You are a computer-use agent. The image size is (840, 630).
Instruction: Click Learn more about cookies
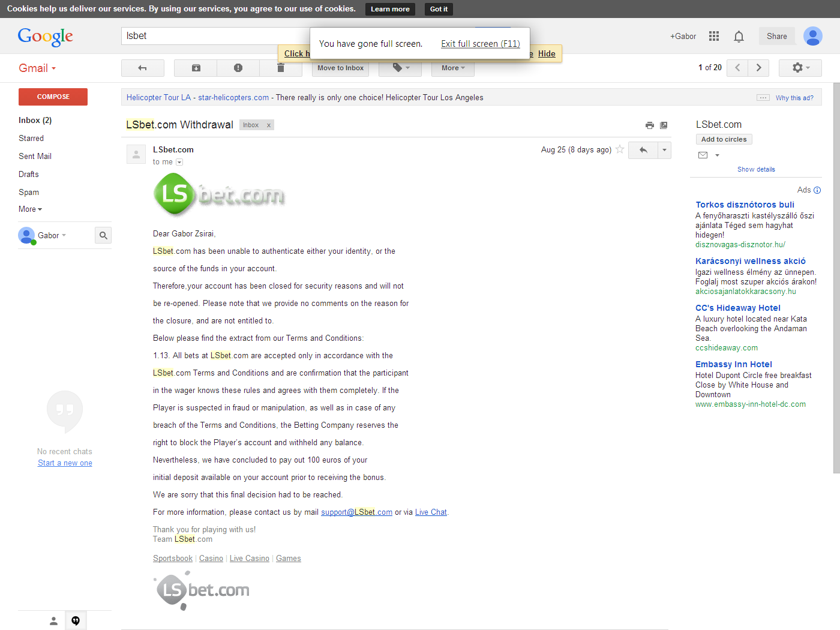(x=390, y=9)
